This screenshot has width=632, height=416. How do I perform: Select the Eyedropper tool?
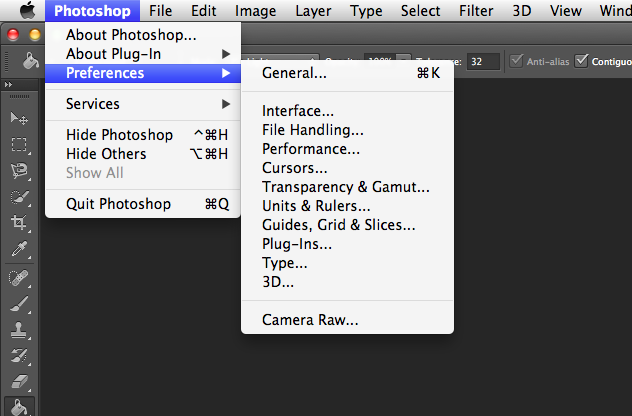click(19, 249)
